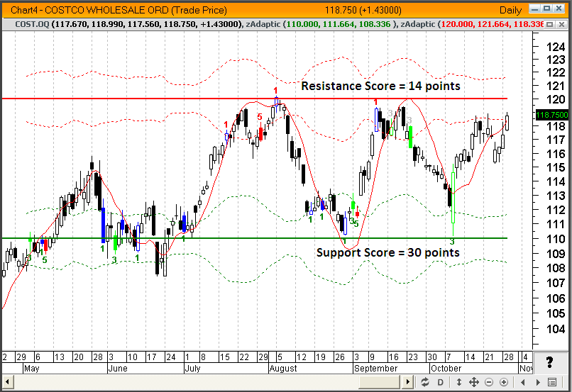The width and height of the screenshot is (572, 392).
Task: Click the D daily interval button
Action: click(440, 382)
